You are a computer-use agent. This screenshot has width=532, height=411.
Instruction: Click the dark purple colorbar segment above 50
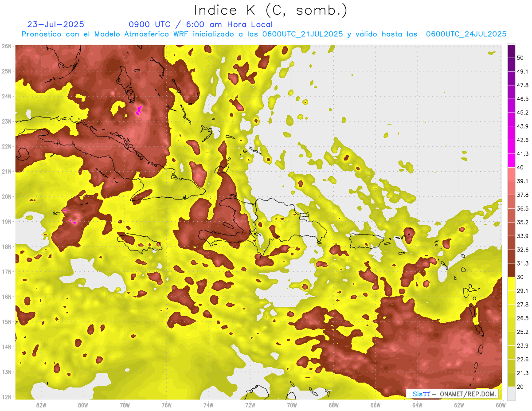[x=511, y=51]
